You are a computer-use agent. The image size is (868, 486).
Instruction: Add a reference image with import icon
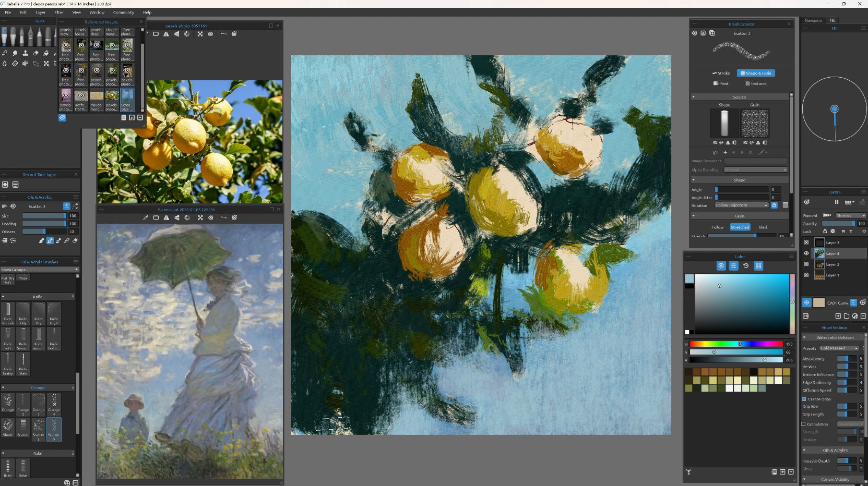click(x=132, y=117)
